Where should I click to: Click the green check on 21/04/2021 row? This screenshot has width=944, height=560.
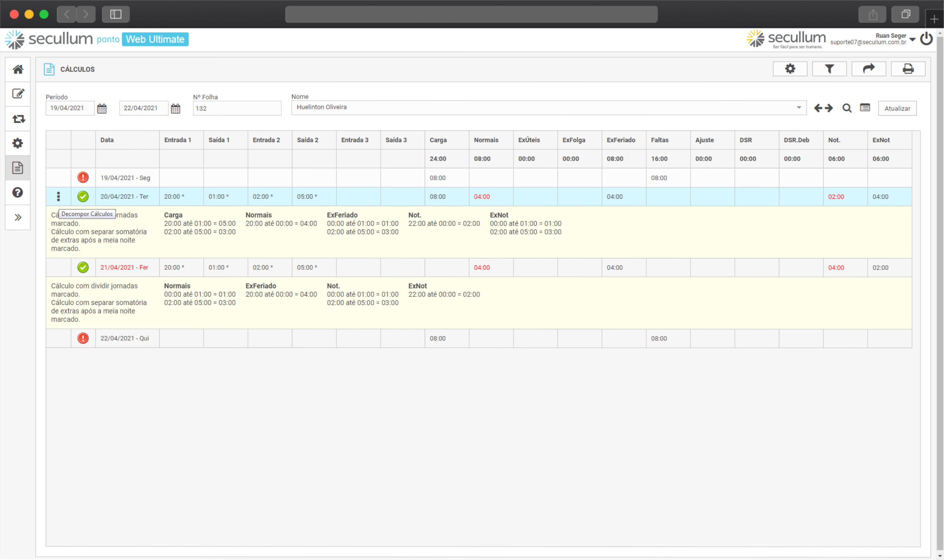(x=83, y=267)
